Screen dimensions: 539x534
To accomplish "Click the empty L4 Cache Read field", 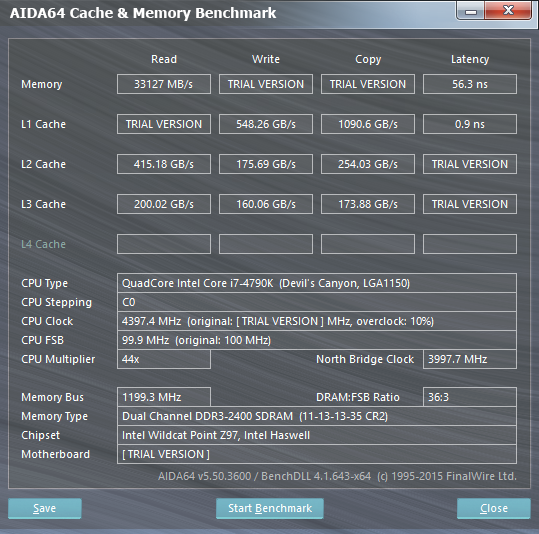I will tap(164, 244).
